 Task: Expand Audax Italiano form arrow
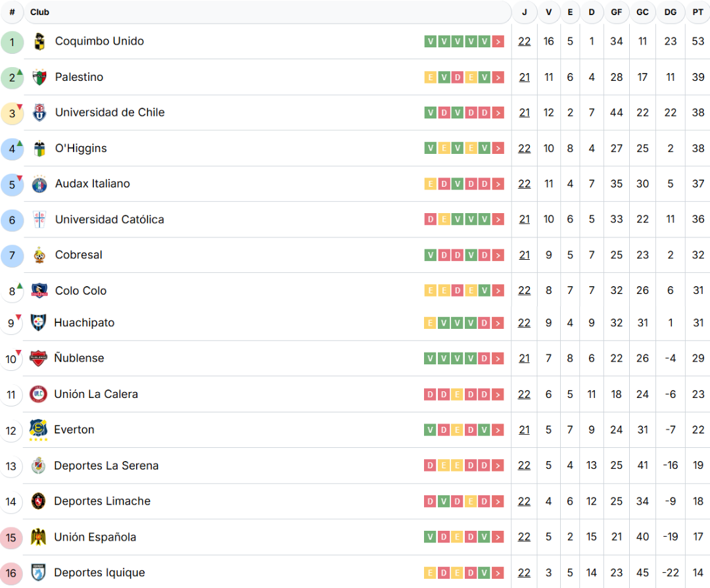498,184
